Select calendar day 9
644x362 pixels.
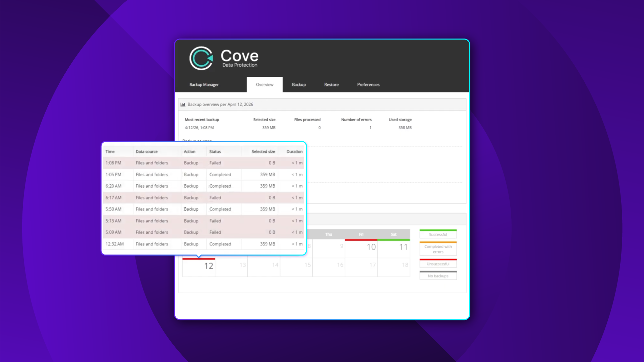point(329,248)
